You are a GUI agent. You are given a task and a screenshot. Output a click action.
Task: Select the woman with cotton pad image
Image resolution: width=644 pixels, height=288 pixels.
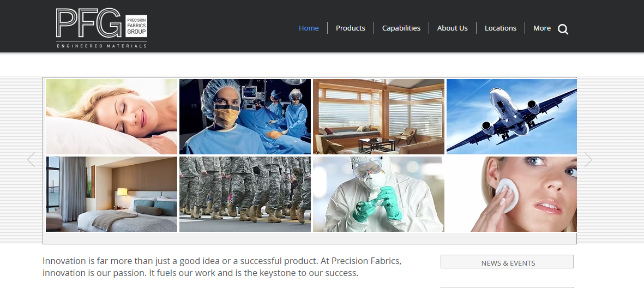point(511,194)
